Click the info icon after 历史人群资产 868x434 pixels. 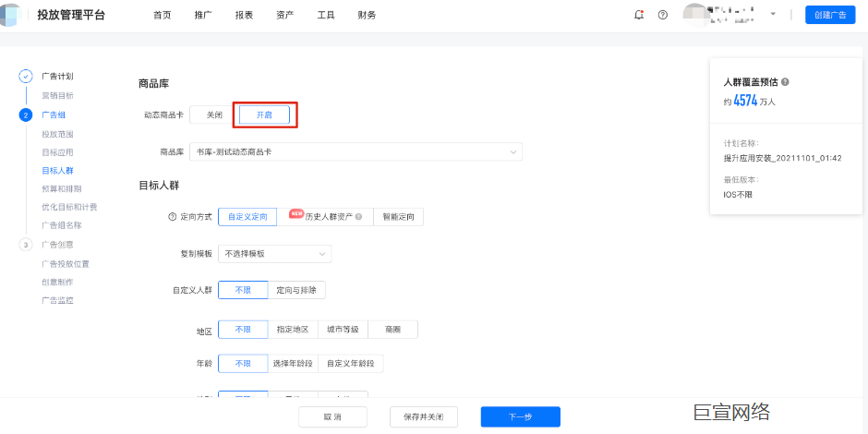coord(358,217)
